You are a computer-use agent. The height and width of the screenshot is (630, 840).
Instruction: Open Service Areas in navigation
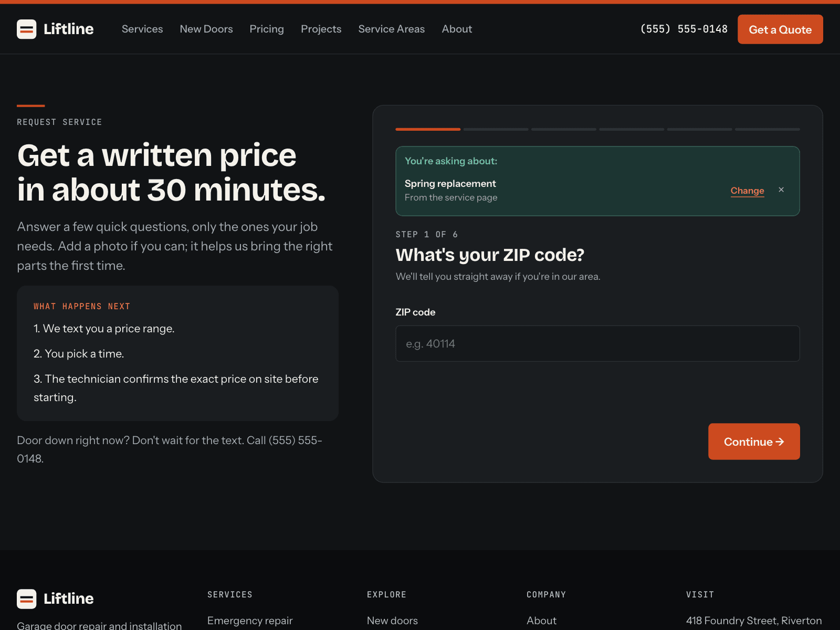click(392, 29)
